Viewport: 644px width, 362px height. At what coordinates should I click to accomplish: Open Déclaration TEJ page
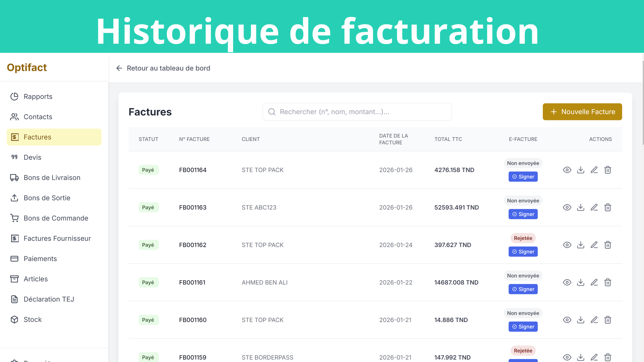(x=49, y=299)
